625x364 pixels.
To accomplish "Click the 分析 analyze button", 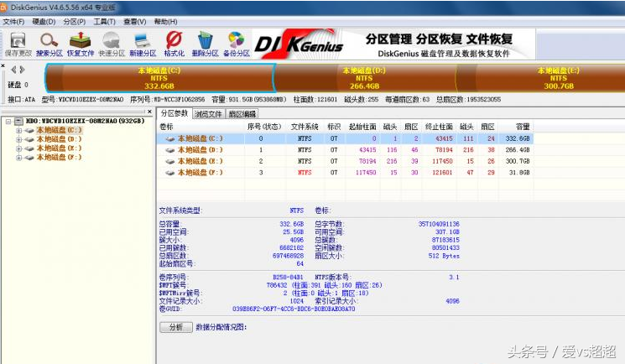I will 176,327.
